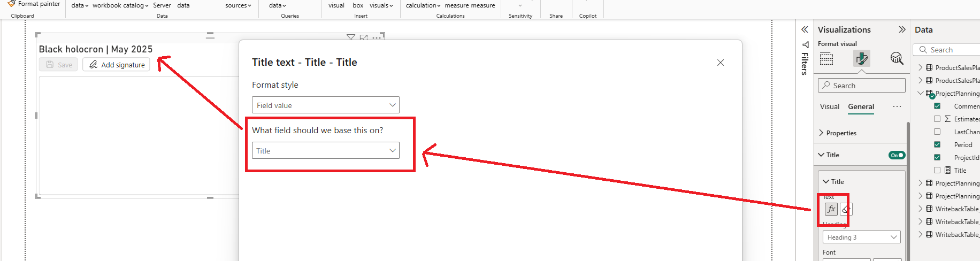Click the visual's filter funnel icon

(350, 37)
